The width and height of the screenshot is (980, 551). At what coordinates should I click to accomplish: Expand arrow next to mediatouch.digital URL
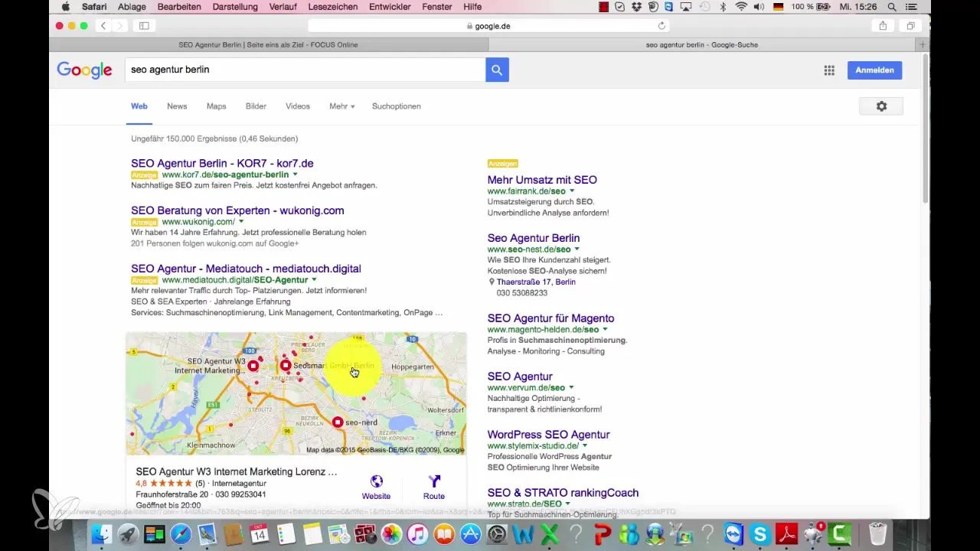[x=314, y=280]
